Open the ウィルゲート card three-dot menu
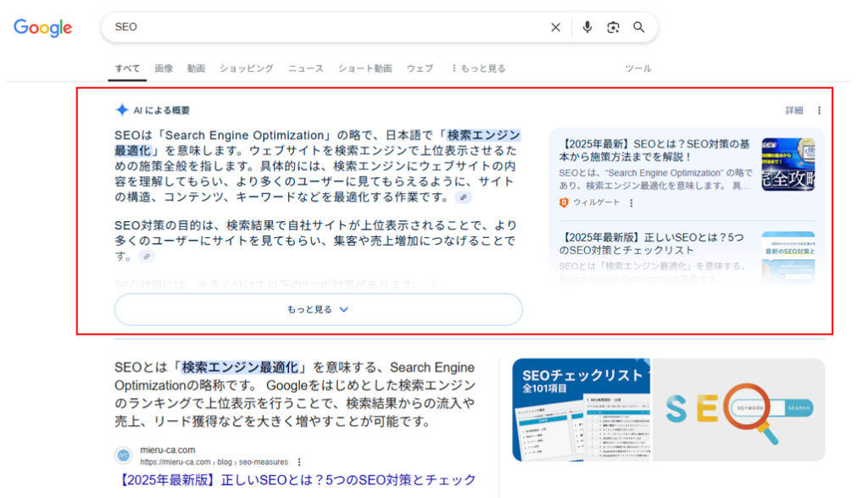This screenshot has width=868, height=498. [631, 203]
